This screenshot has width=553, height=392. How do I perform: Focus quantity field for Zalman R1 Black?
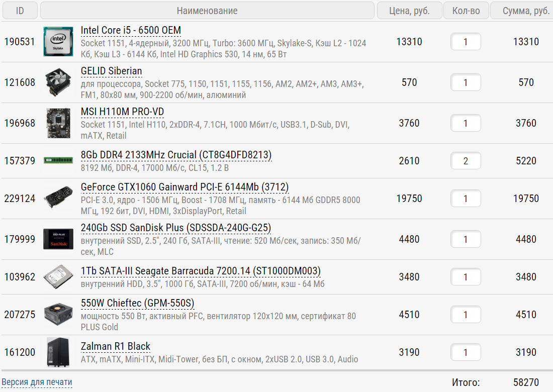coord(466,352)
